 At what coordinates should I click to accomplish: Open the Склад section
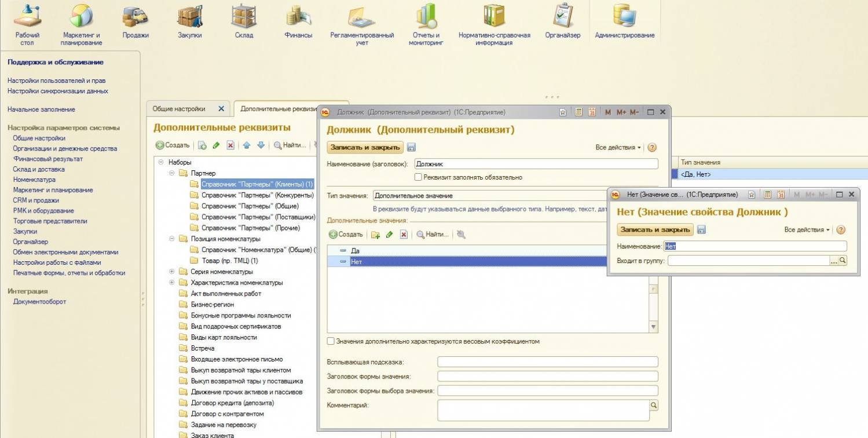pos(244,21)
